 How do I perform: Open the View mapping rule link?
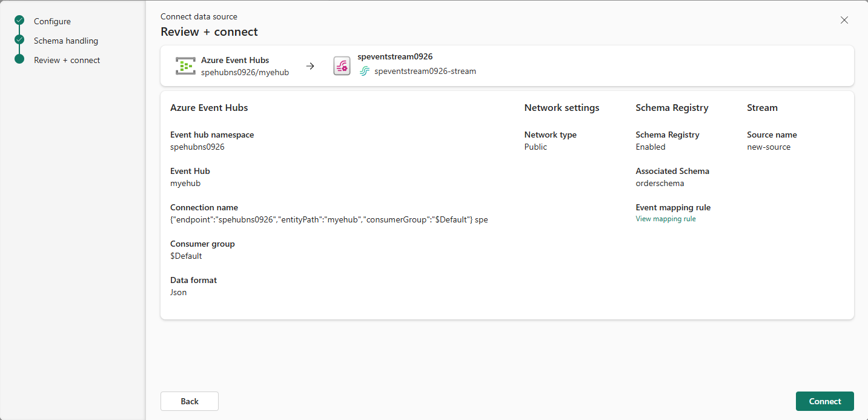click(666, 219)
